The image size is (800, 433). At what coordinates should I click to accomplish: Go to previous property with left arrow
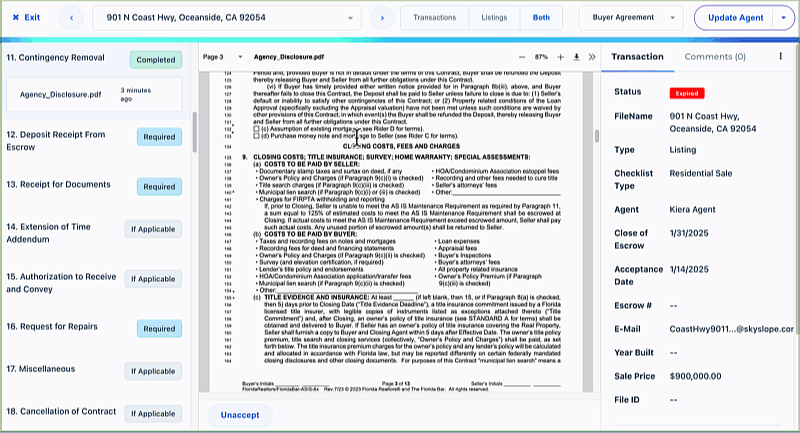click(x=71, y=18)
